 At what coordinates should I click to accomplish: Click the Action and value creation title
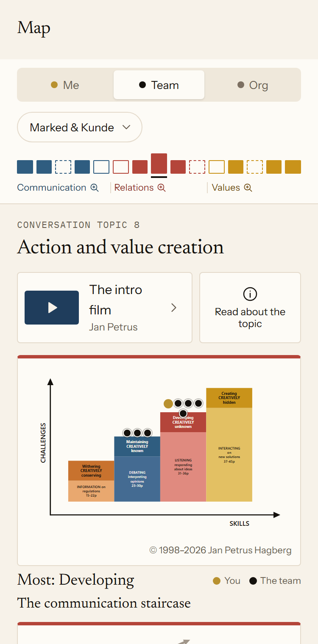point(120,247)
